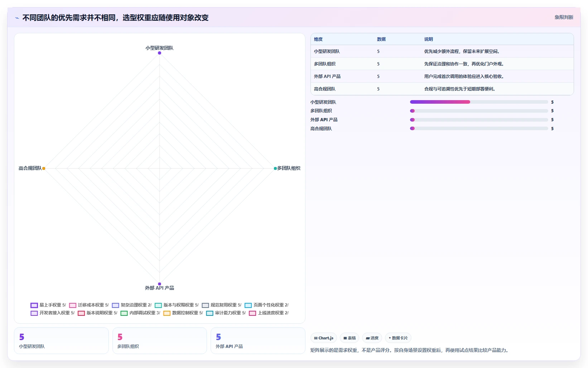
Task: Click the 小型研发团队 progress bar
Action: tap(479, 102)
